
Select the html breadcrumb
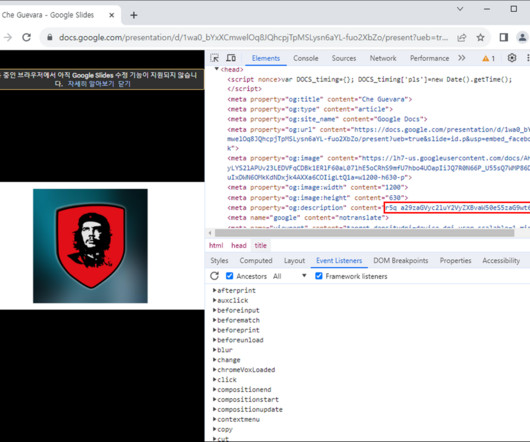pyautogui.click(x=216, y=245)
